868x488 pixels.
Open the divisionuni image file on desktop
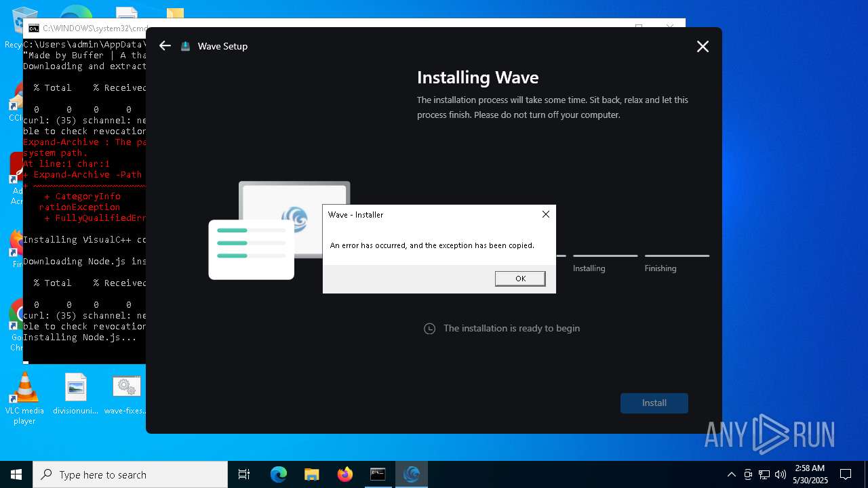[75, 394]
